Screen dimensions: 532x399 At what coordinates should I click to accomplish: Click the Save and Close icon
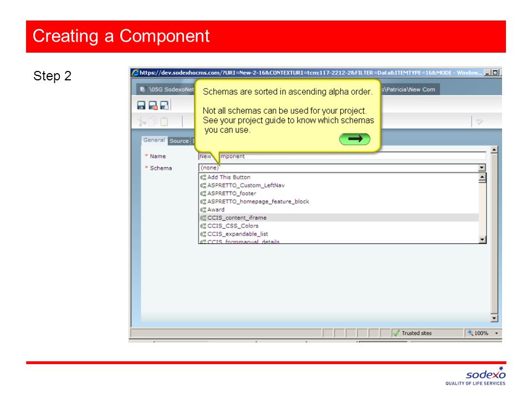click(153, 105)
